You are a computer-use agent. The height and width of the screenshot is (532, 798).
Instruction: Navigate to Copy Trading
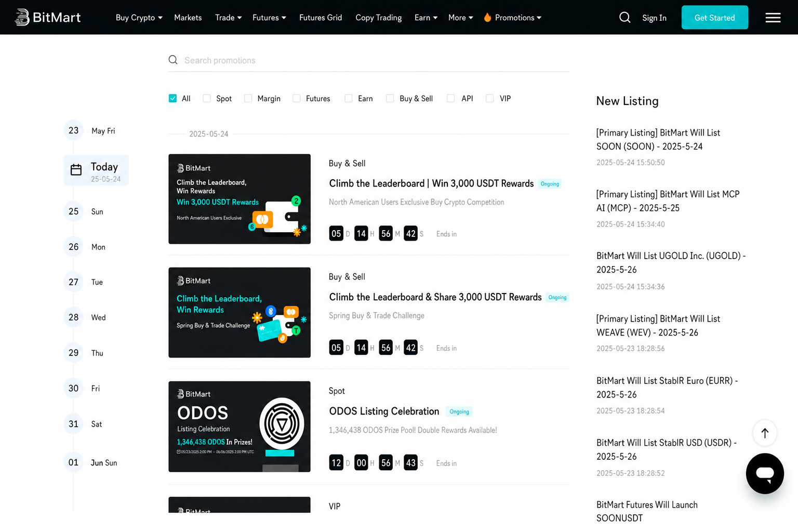coord(379,18)
